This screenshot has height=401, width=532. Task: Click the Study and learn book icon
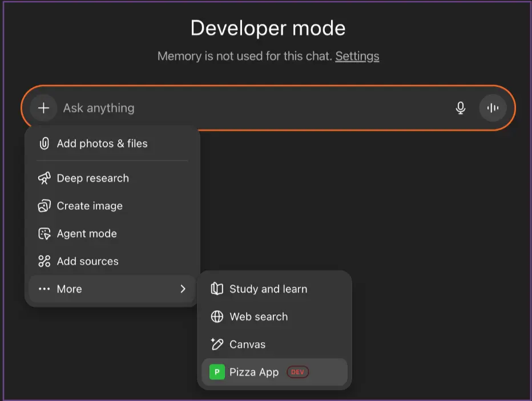tap(217, 289)
